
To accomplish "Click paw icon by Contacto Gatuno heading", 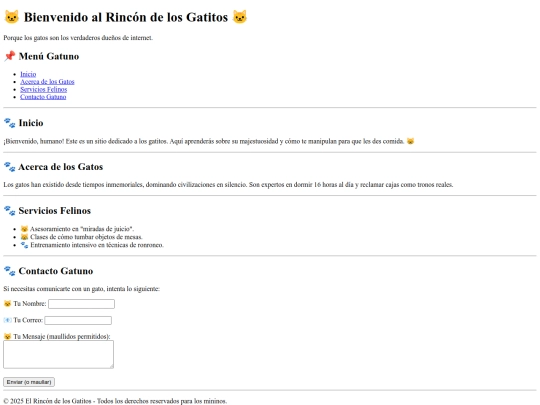I will (10, 271).
